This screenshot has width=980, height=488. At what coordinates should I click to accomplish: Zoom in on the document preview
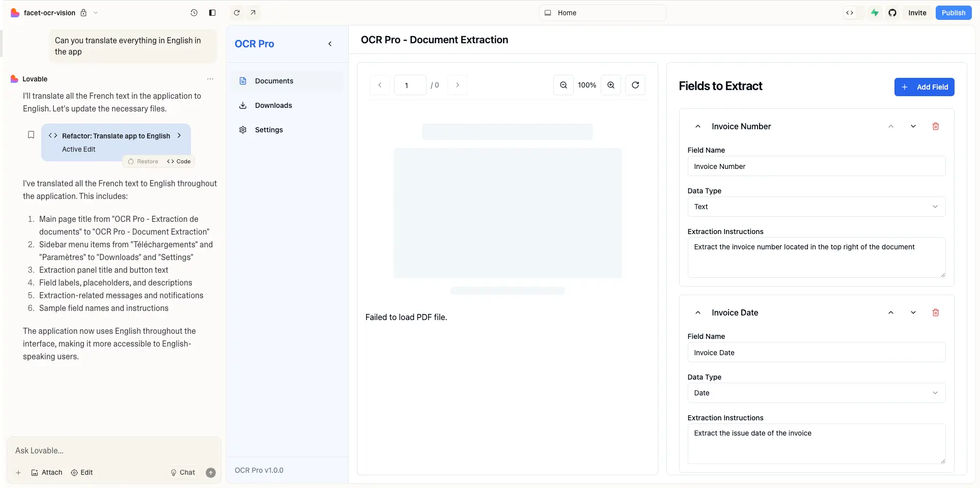[610, 85]
